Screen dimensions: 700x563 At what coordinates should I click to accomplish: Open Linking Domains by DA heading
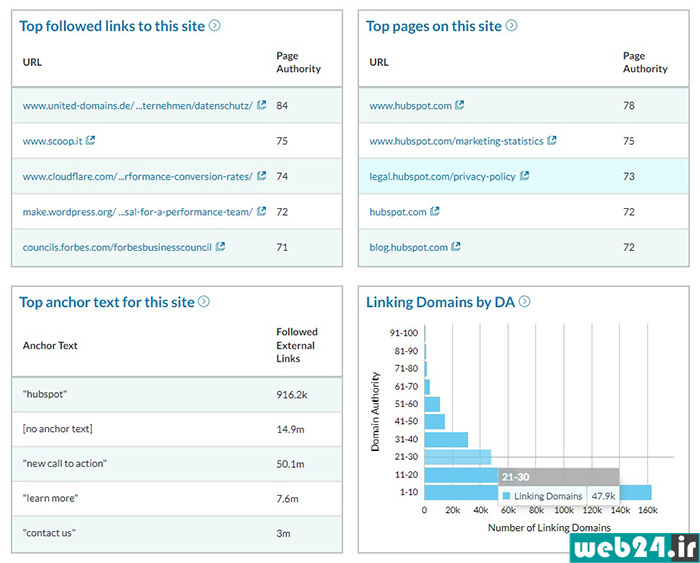pyautogui.click(x=441, y=302)
